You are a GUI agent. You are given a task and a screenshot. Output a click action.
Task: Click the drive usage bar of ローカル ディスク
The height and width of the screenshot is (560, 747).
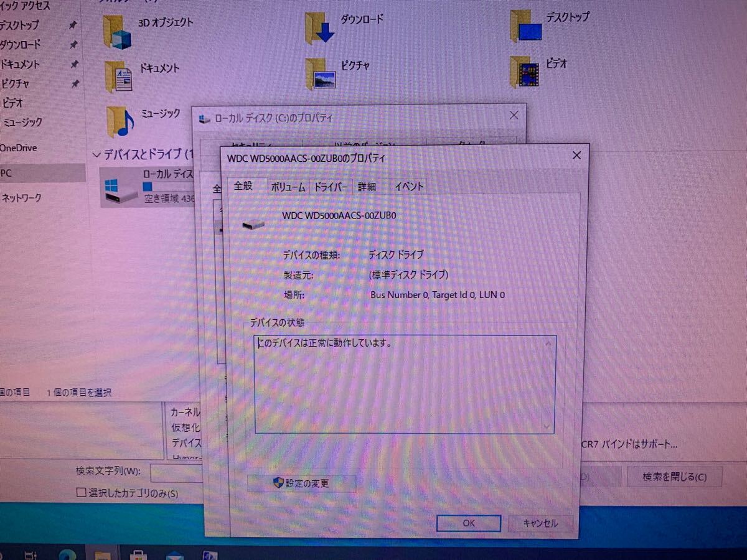click(168, 187)
